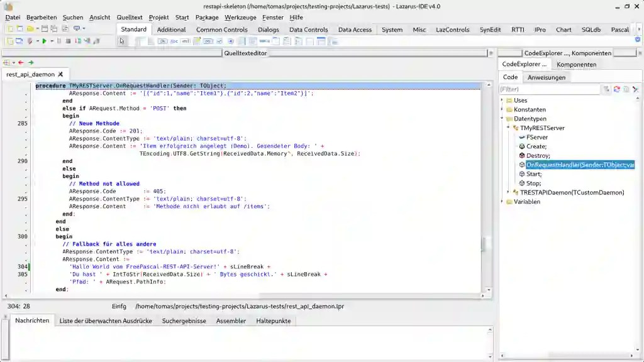Run the project with the green Run icon
Viewport: 644px width, 362px height.
44,40
